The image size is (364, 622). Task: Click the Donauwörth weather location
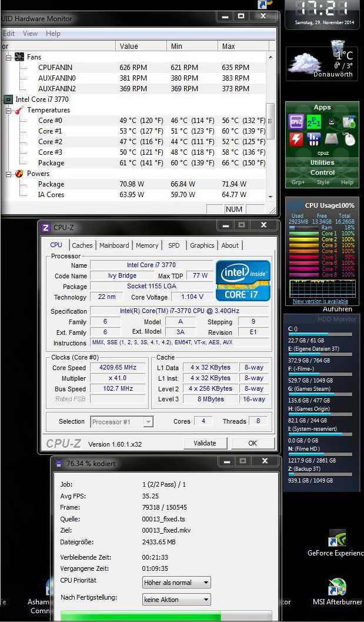click(333, 74)
